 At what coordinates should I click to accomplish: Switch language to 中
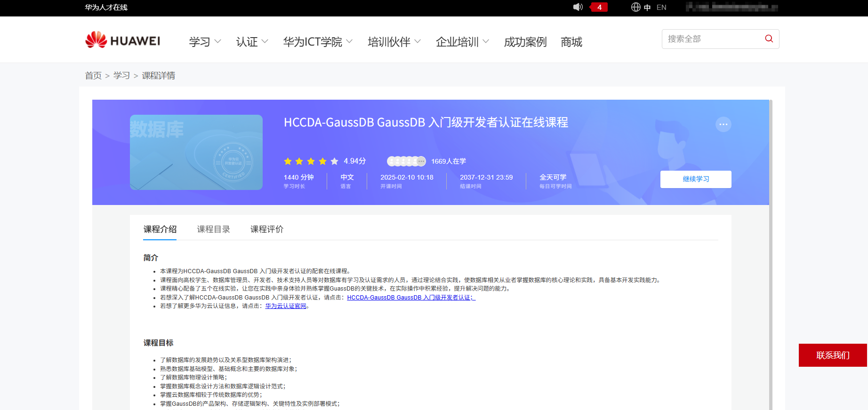pos(647,8)
